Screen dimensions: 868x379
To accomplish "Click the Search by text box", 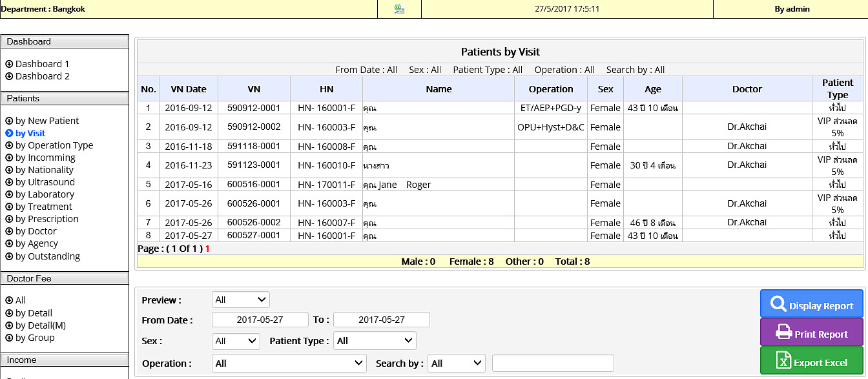I will point(553,364).
